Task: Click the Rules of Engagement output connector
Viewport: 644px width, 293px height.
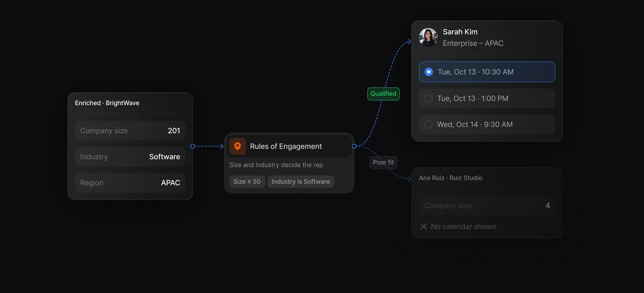Action: click(354, 146)
